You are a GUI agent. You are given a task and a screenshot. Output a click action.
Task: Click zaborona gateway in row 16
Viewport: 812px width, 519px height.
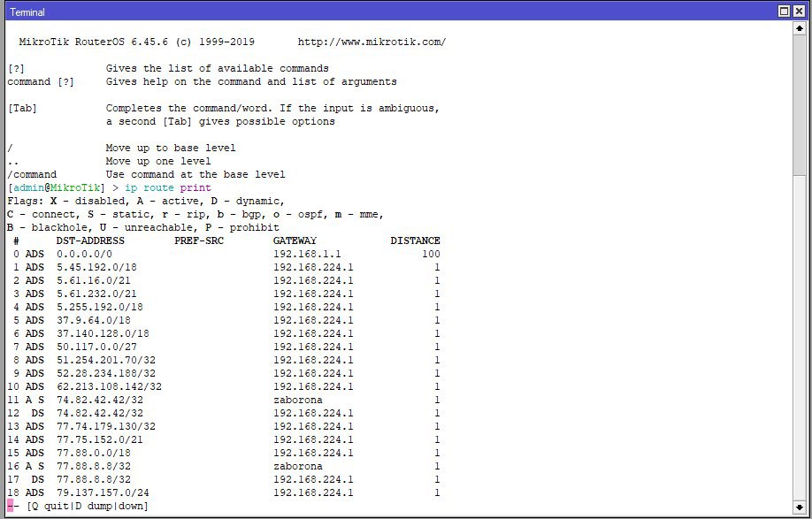[x=298, y=466]
